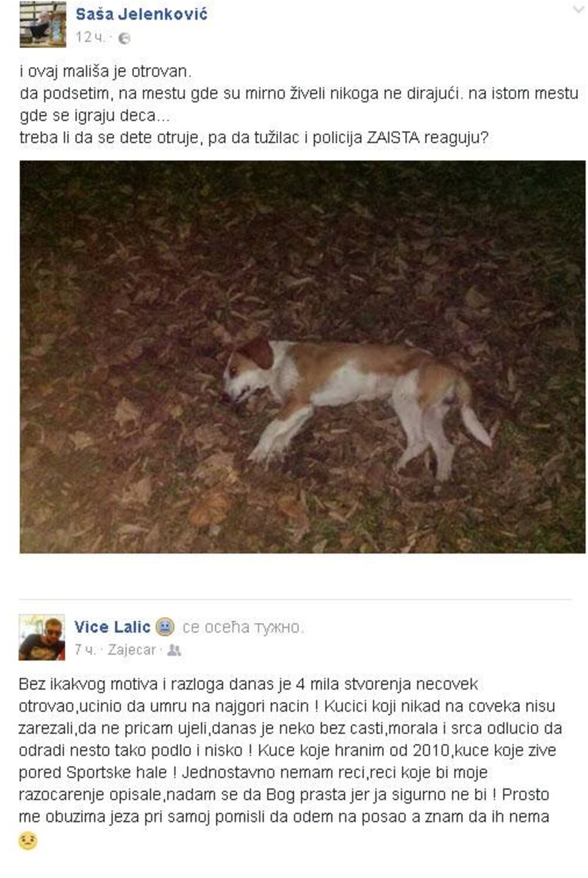Open the photo of the dog on leaves

click(302, 357)
